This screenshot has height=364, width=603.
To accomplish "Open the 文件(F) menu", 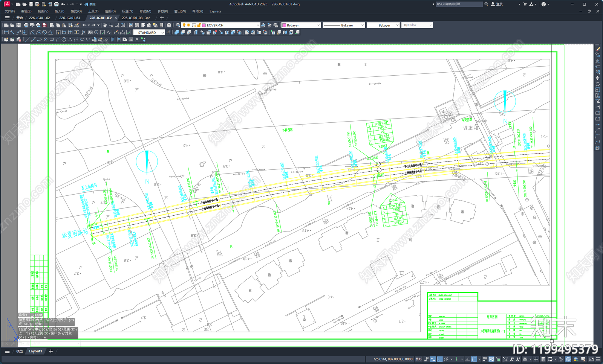I will coord(10,11).
